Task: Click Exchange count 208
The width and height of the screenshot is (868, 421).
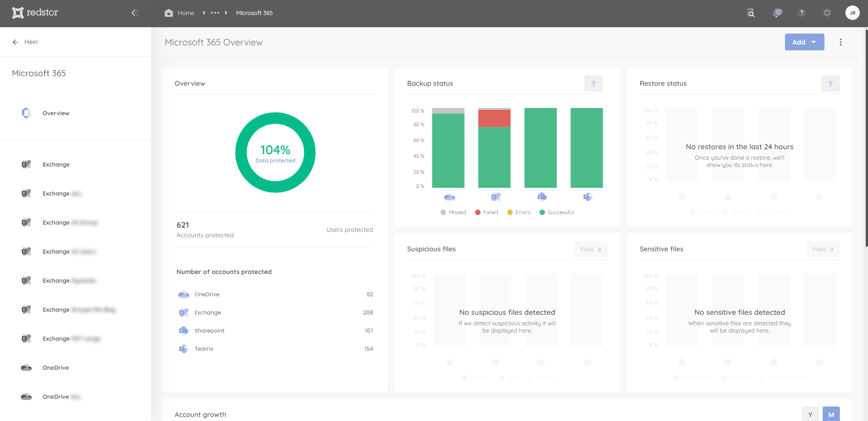Action: point(368,313)
